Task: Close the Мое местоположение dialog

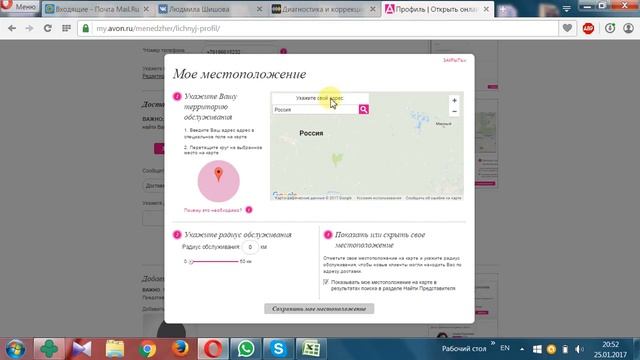Action: 454,60
